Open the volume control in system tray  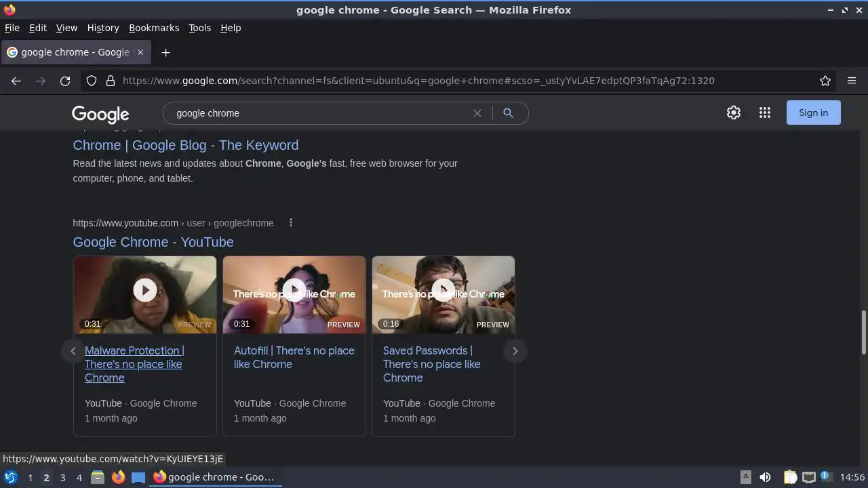point(765,477)
